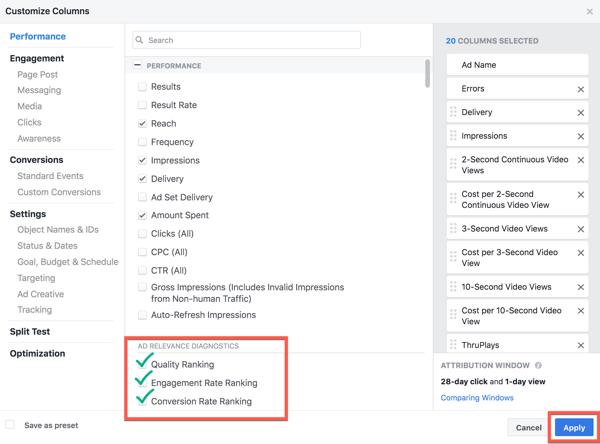This screenshot has height=444, width=600.
Task: Select Targeting under Settings
Action: point(36,278)
